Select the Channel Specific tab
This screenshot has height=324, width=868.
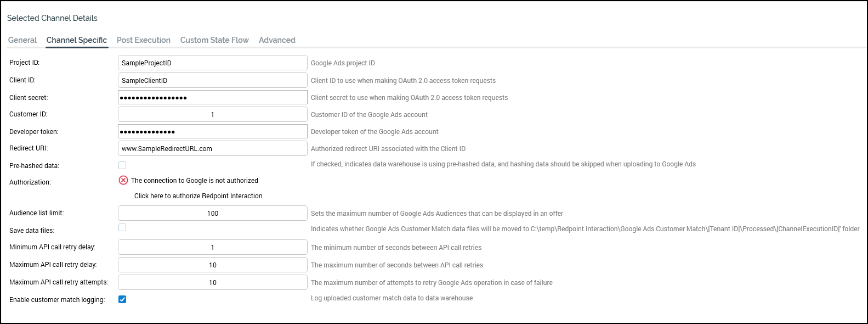coord(77,40)
